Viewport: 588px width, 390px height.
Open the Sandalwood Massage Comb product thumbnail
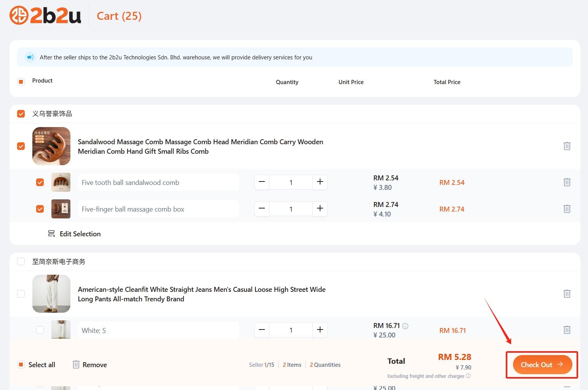point(51,146)
